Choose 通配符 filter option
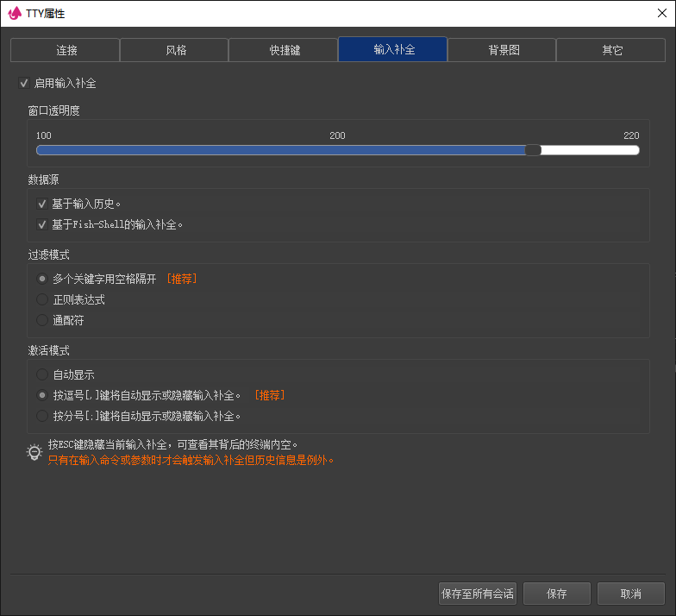This screenshot has height=616, width=676. (x=42, y=320)
